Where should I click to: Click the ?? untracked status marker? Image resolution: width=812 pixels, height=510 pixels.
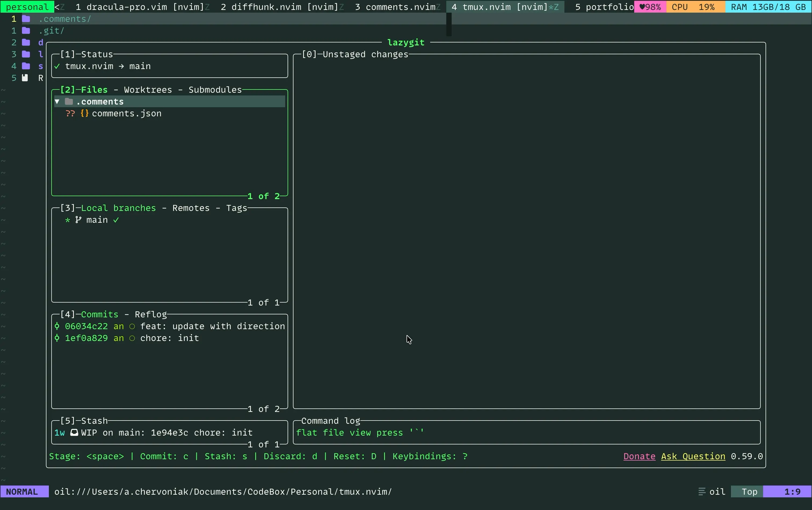pos(70,113)
